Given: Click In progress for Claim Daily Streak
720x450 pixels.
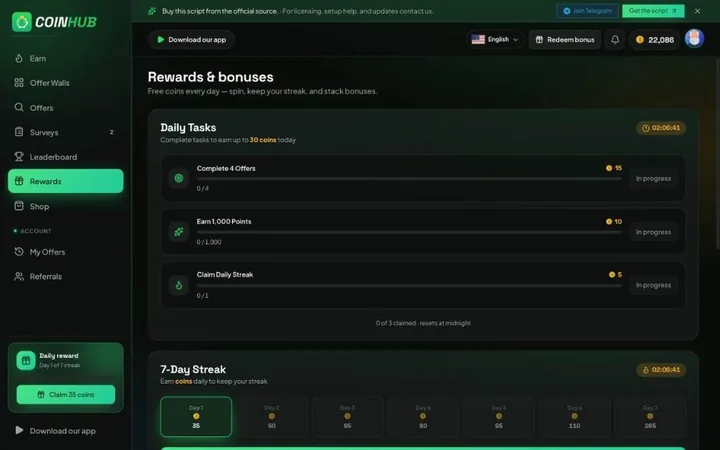Looking at the screenshot, I should [653, 285].
